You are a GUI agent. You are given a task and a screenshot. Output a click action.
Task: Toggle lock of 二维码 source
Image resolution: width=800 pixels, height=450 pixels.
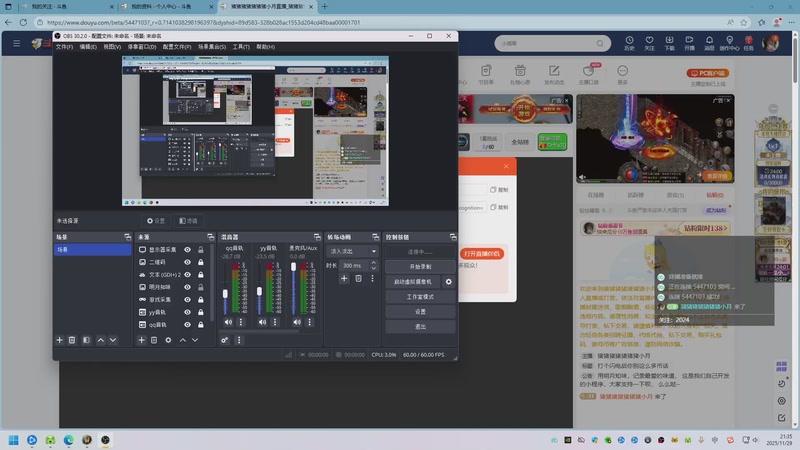click(x=201, y=262)
